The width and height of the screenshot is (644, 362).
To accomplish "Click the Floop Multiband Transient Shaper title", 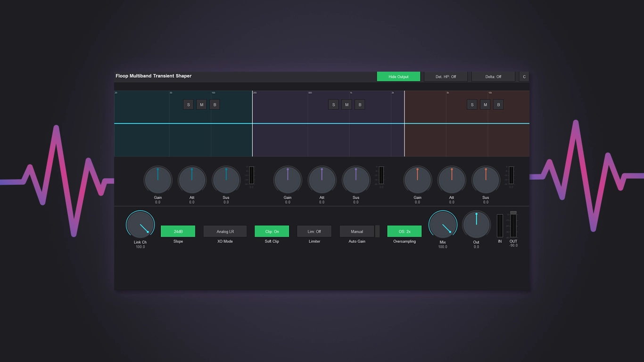I will (x=154, y=76).
